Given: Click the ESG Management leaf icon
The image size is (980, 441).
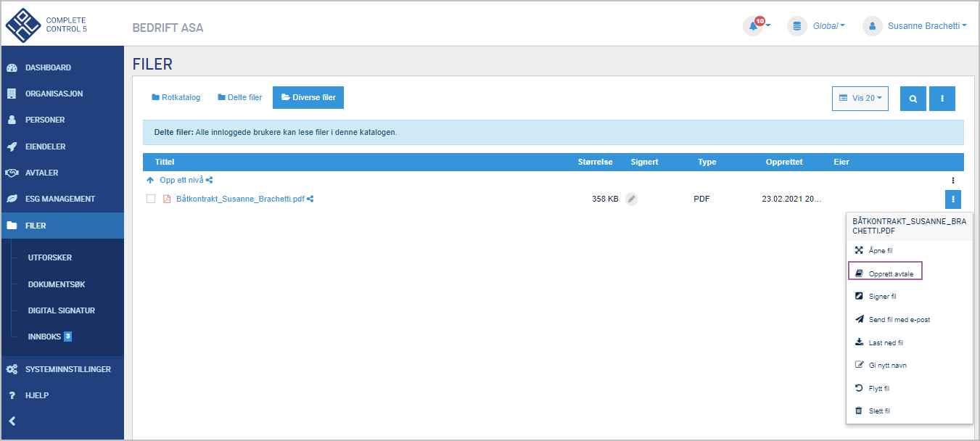Looking at the screenshot, I should [12, 199].
